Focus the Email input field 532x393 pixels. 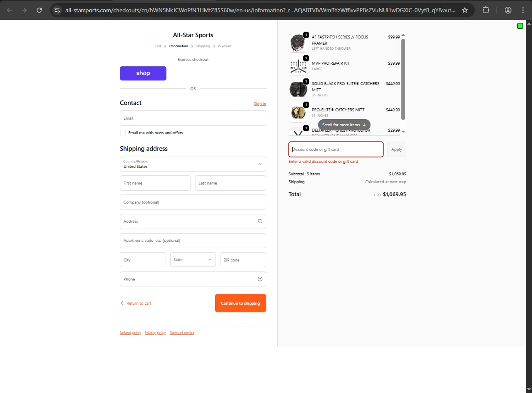[x=193, y=118]
